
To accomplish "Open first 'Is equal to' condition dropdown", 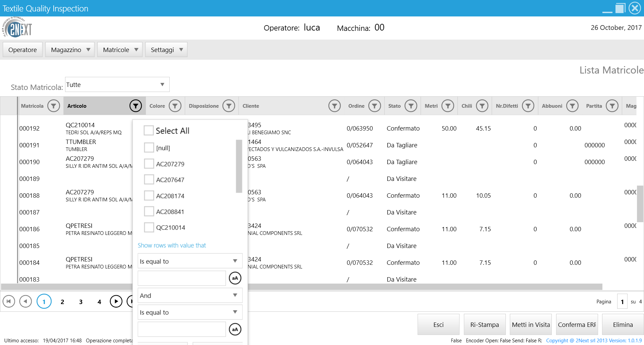I will [x=190, y=261].
